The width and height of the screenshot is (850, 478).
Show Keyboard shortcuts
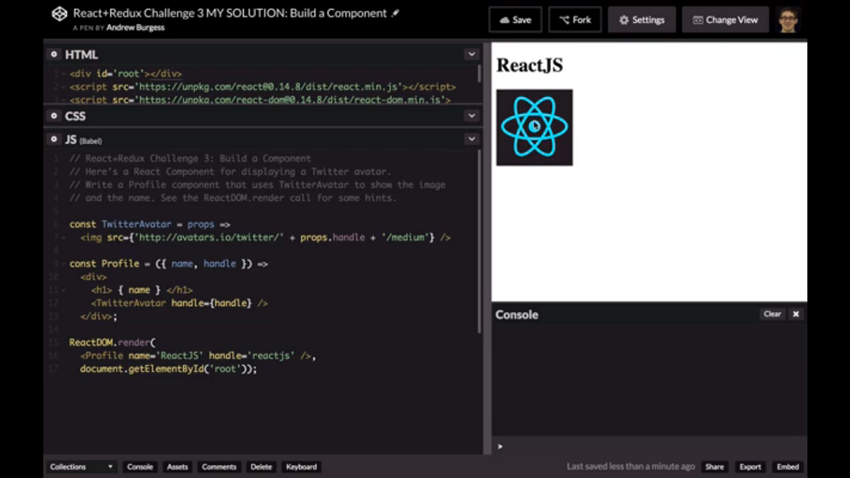tap(301, 467)
